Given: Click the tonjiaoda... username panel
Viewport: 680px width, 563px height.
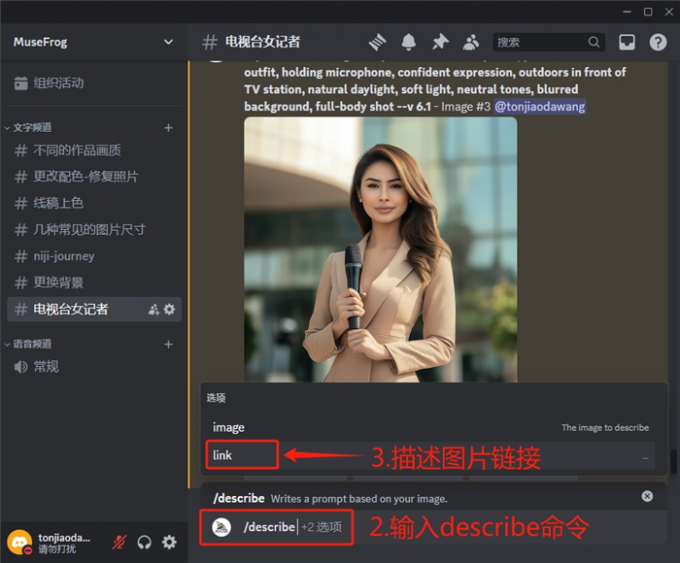Looking at the screenshot, I should click(x=64, y=543).
